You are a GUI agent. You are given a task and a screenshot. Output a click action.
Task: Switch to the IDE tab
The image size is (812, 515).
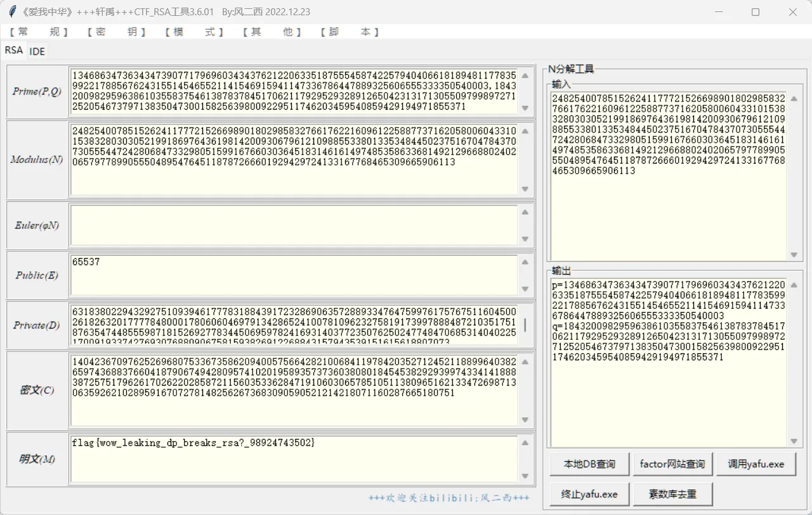pyautogui.click(x=37, y=51)
